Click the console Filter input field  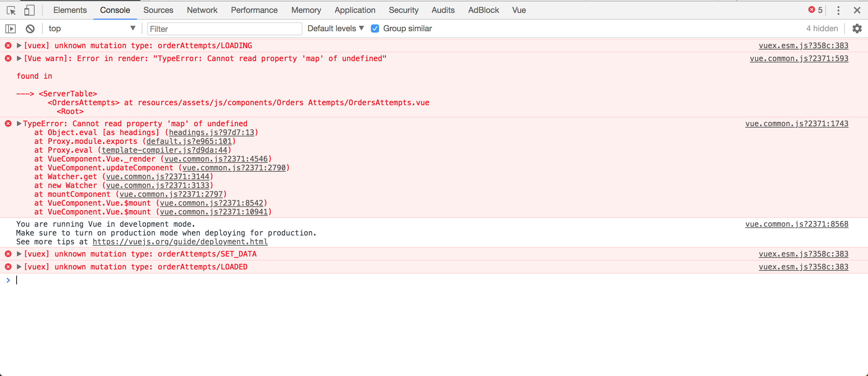click(224, 29)
